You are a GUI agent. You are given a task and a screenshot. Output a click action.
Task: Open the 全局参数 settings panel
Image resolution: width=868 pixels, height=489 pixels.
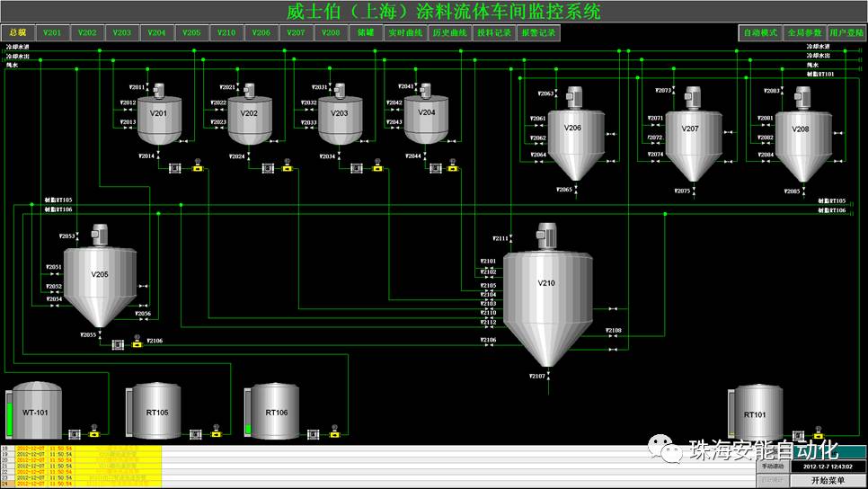point(804,33)
